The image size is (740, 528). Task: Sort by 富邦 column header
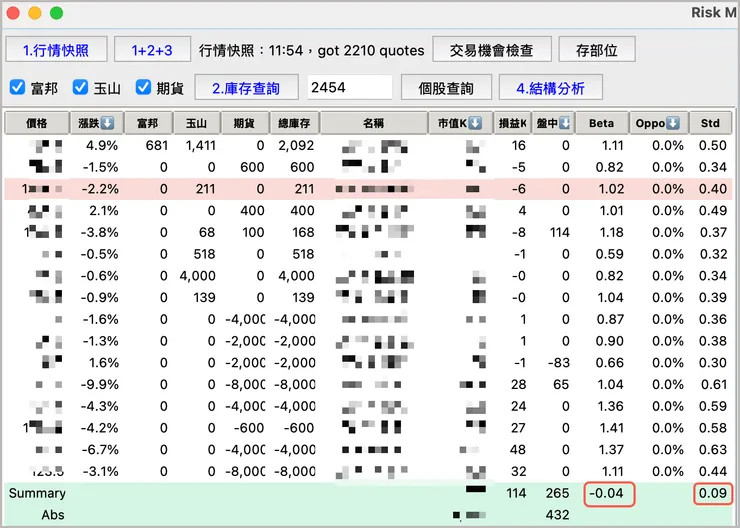click(148, 123)
